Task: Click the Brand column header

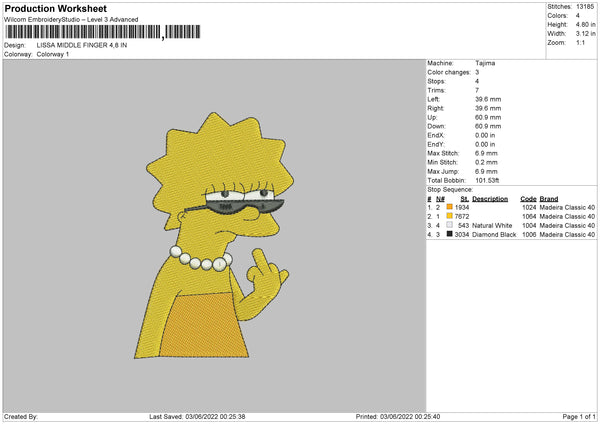Action: coord(549,199)
